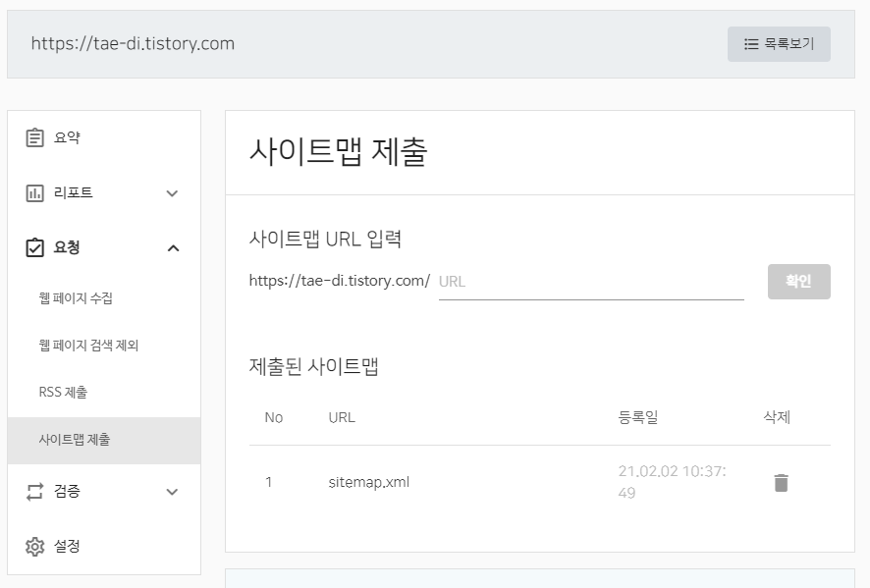The height and width of the screenshot is (588, 870).
Task: Click the sitemap URL input field
Action: coord(589,282)
